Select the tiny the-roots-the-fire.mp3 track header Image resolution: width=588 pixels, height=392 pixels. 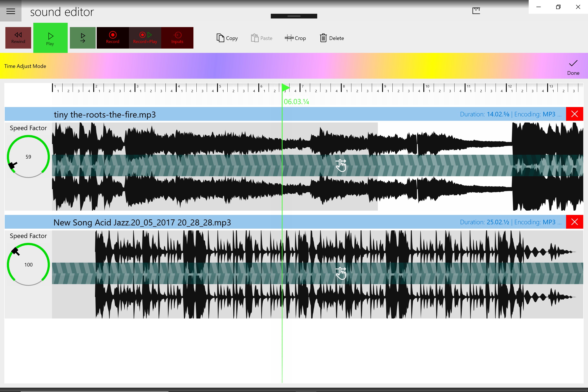coord(104,115)
